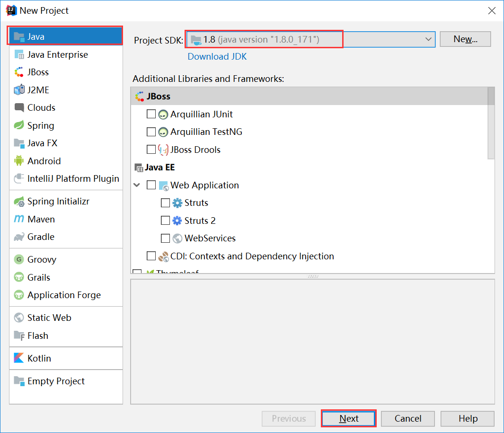Click the Flash folder icon

pyautogui.click(x=19, y=336)
